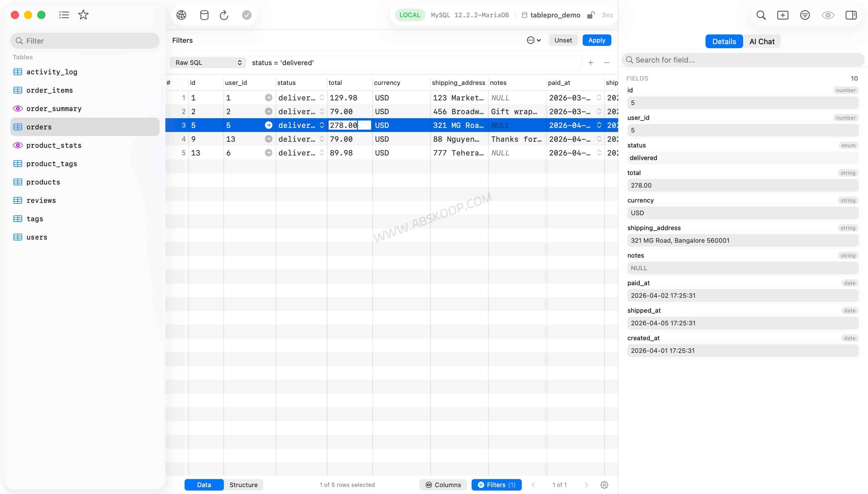Click the delivered status value in Details
Viewport: 868px width, 494px height.
(743, 158)
